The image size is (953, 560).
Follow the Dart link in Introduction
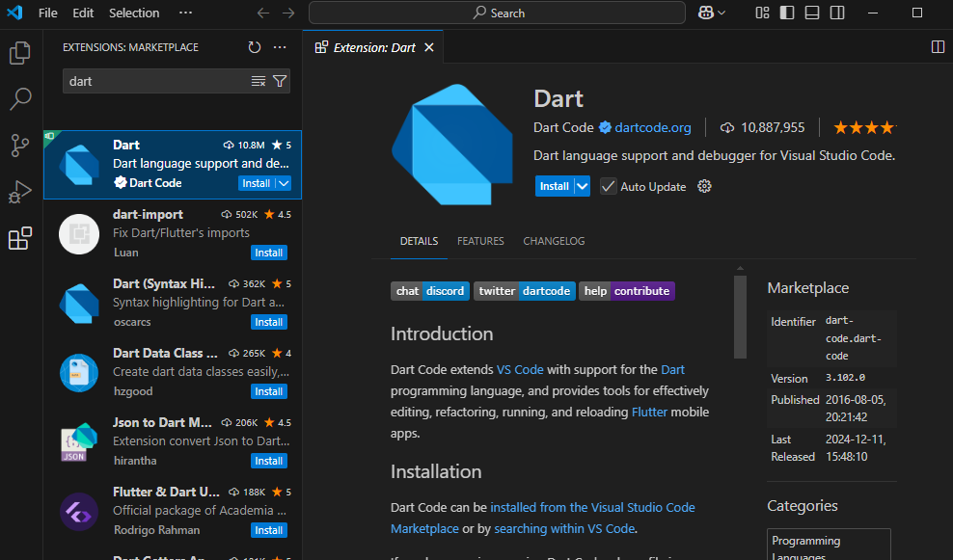[x=672, y=370]
